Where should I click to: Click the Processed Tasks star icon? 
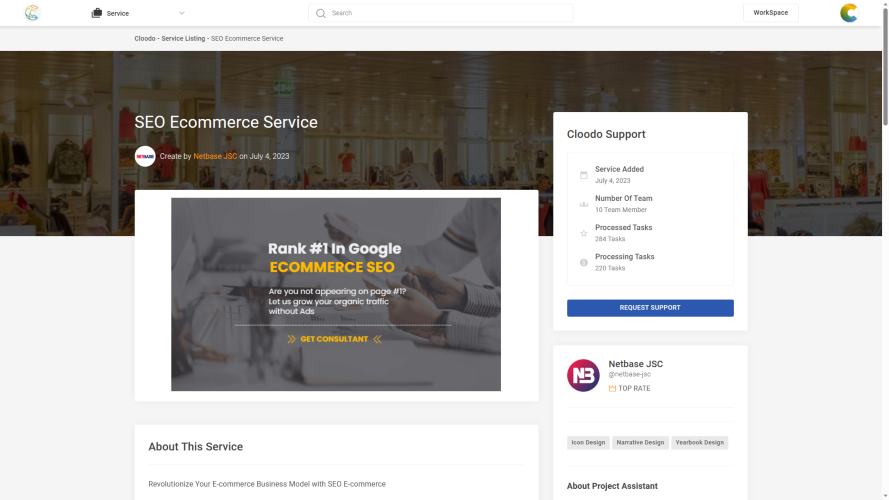583,234
